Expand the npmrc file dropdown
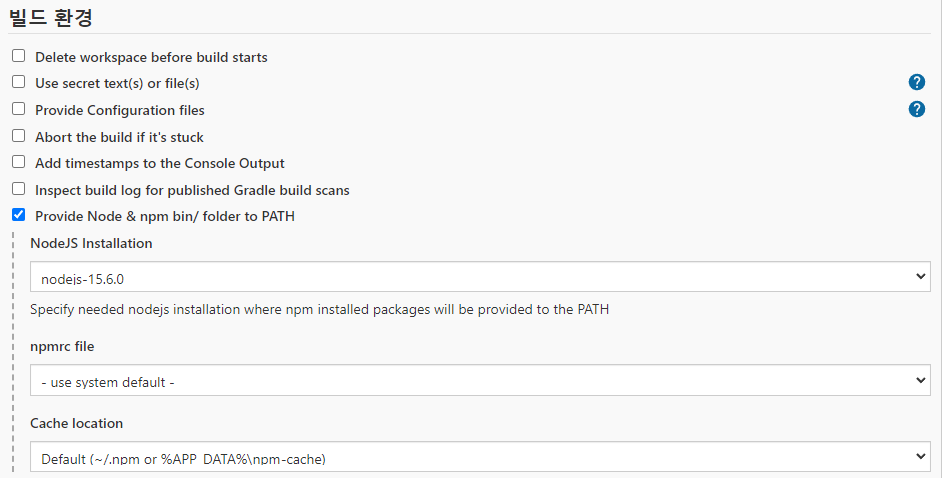 [x=480, y=380]
